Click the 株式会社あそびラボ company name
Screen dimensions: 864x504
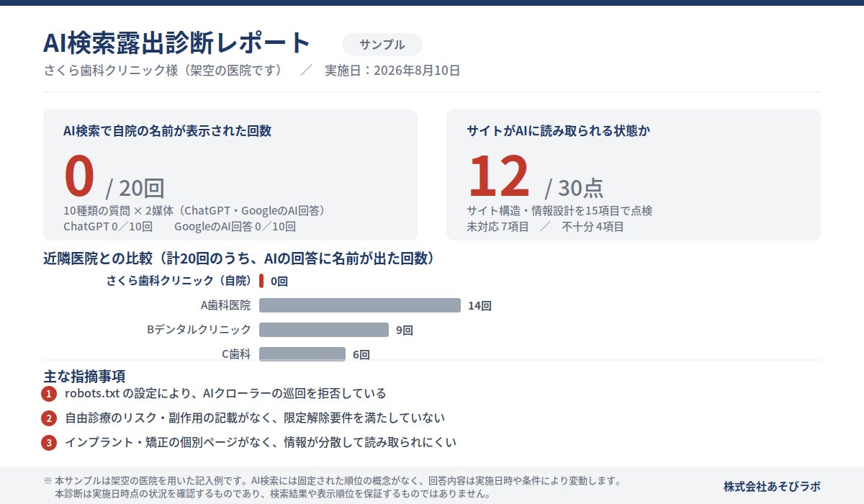point(772,486)
